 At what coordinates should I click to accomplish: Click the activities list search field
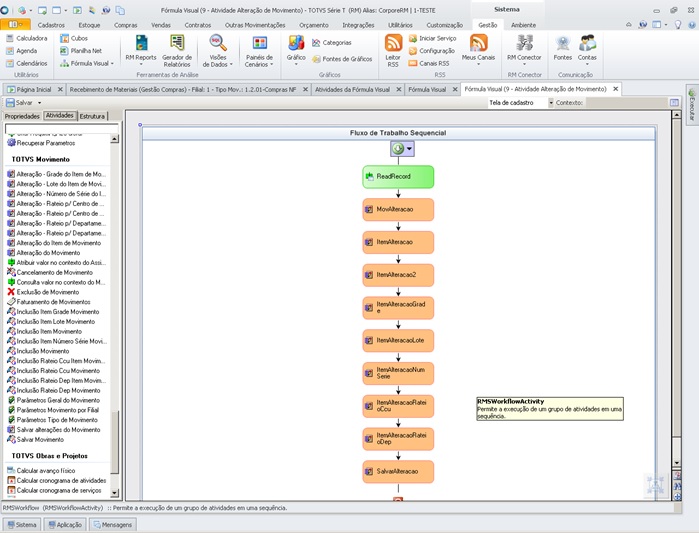tap(60, 129)
